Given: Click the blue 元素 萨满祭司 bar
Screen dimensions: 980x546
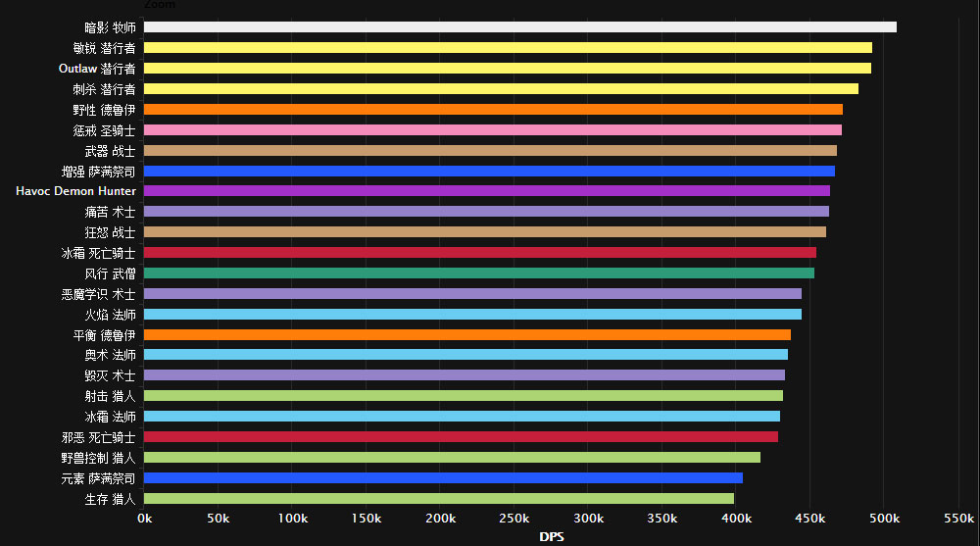Looking at the screenshot, I should pos(443,477).
